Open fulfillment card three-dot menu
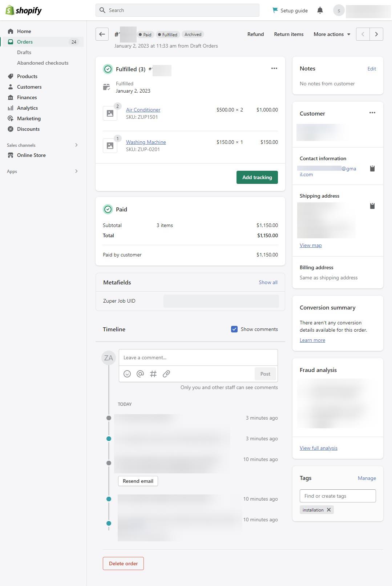This screenshot has height=586, width=392. (274, 68)
